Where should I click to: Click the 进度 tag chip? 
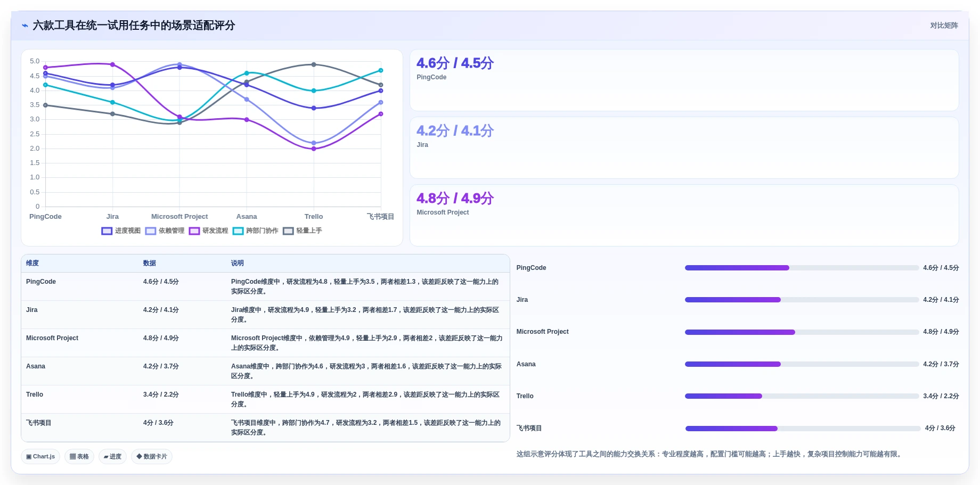(112, 456)
